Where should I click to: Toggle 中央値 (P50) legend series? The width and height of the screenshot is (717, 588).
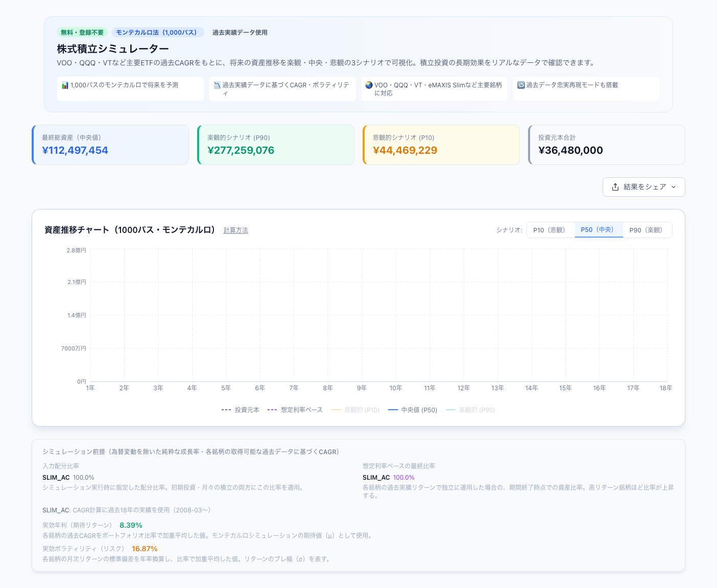pos(413,410)
